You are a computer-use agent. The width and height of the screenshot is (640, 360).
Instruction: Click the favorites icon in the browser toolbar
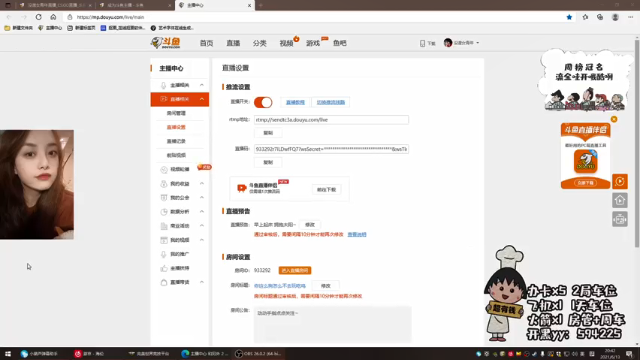[585, 17]
